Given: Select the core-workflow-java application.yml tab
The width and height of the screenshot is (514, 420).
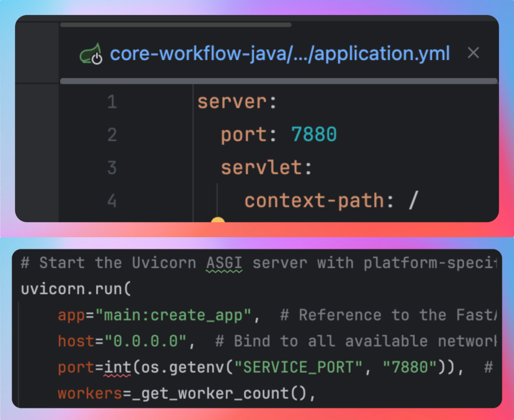Looking at the screenshot, I should (x=280, y=53).
